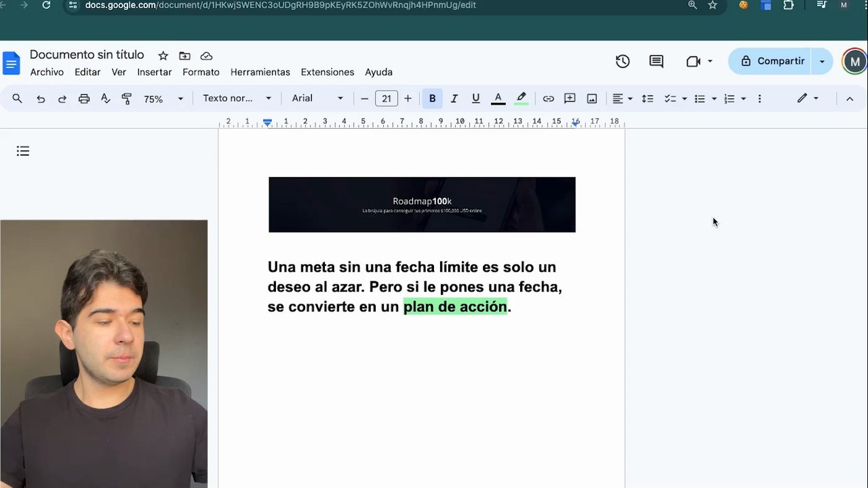Toggle underline formatting button
This screenshot has width=868, height=488.
[475, 99]
